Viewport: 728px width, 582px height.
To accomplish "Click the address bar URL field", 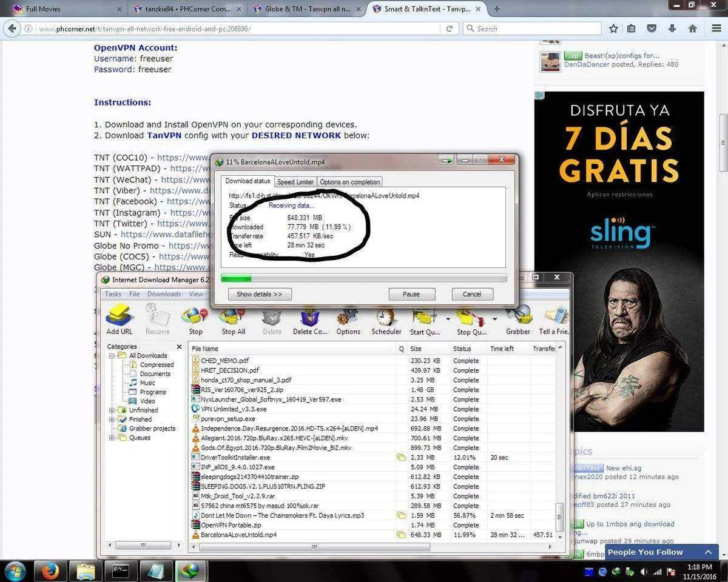I will pyautogui.click(x=239, y=28).
